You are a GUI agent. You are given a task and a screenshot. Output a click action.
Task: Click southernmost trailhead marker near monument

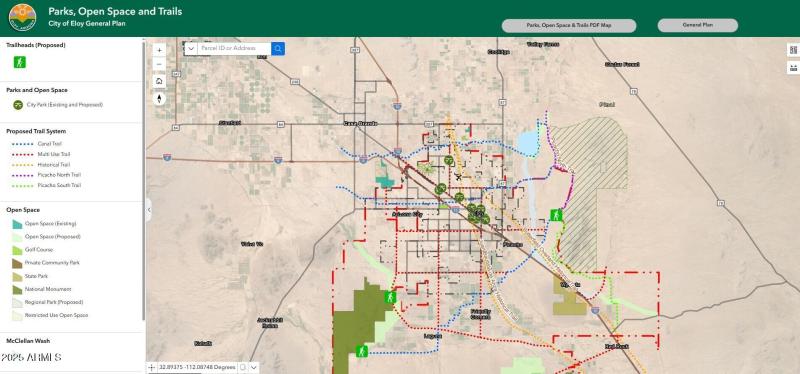362,351
